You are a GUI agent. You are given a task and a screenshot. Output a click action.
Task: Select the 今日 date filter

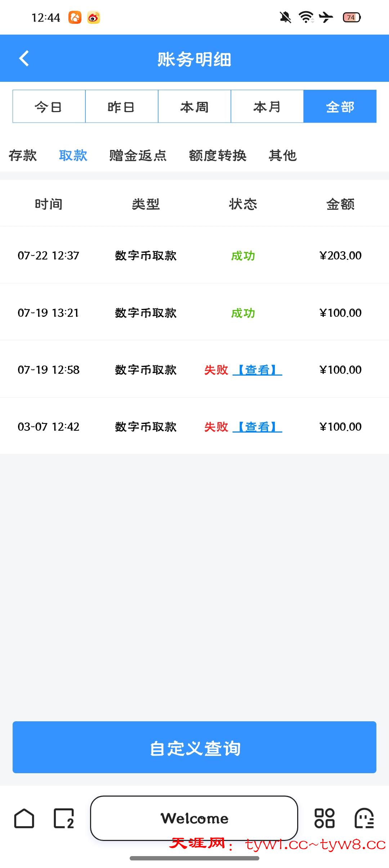[49, 107]
